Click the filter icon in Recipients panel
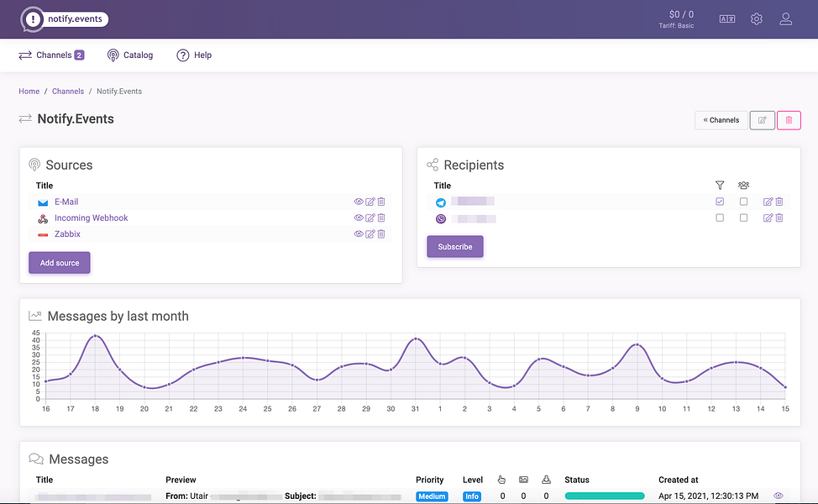Viewport: 818px width, 504px height. pyautogui.click(x=720, y=185)
